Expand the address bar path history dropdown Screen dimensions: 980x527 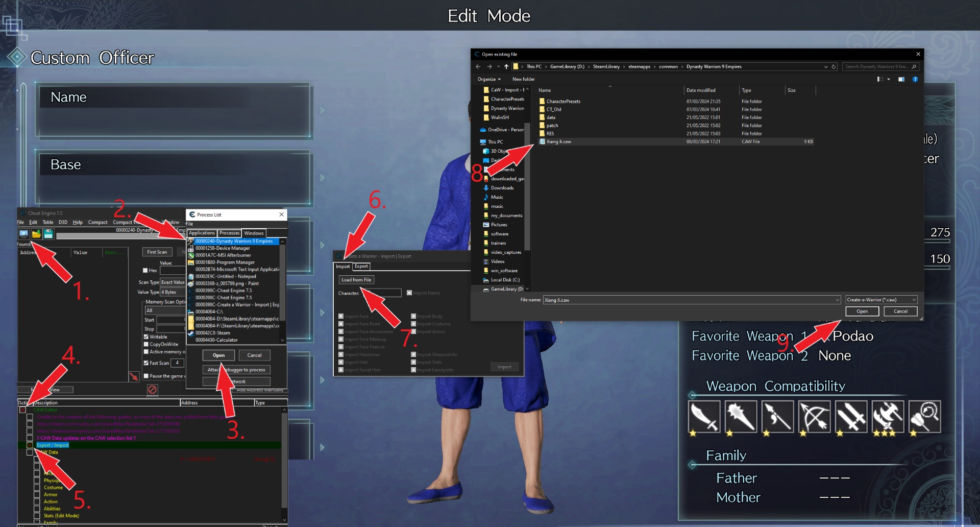click(826, 66)
